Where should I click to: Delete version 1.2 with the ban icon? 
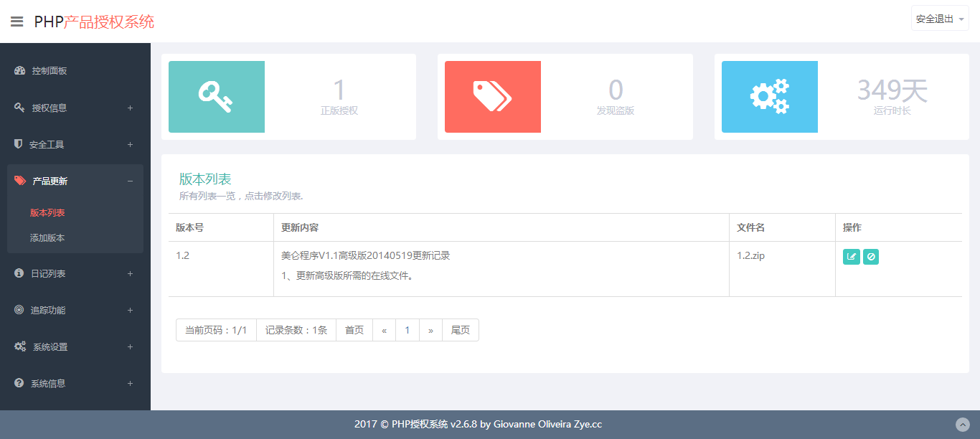click(x=871, y=257)
